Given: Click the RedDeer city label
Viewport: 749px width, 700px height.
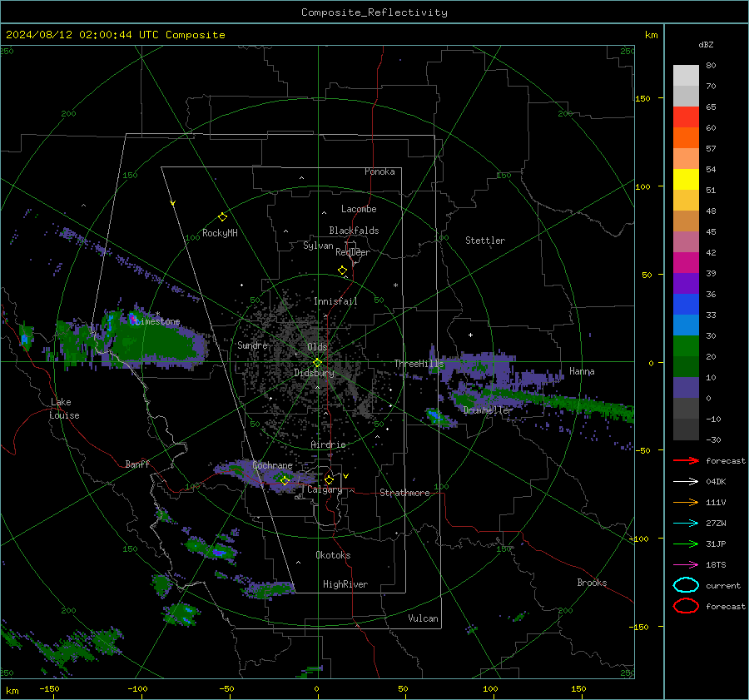Looking at the screenshot, I should tap(353, 252).
